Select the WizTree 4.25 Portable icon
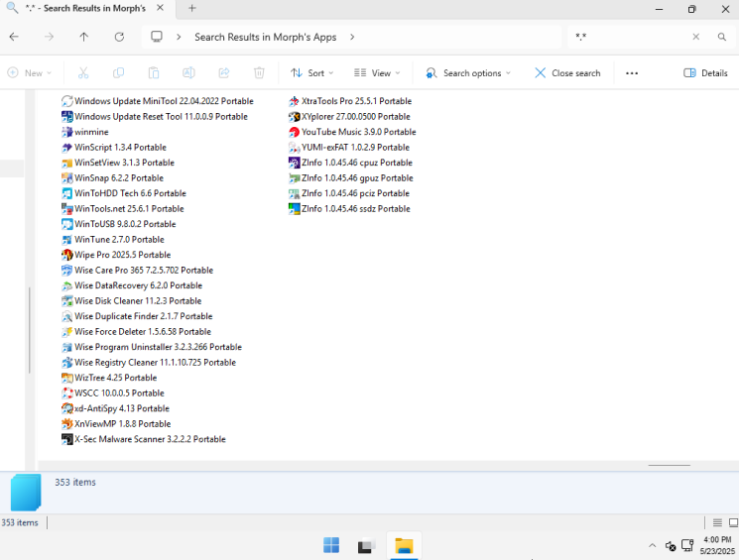This screenshot has width=739, height=560. coord(66,378)
